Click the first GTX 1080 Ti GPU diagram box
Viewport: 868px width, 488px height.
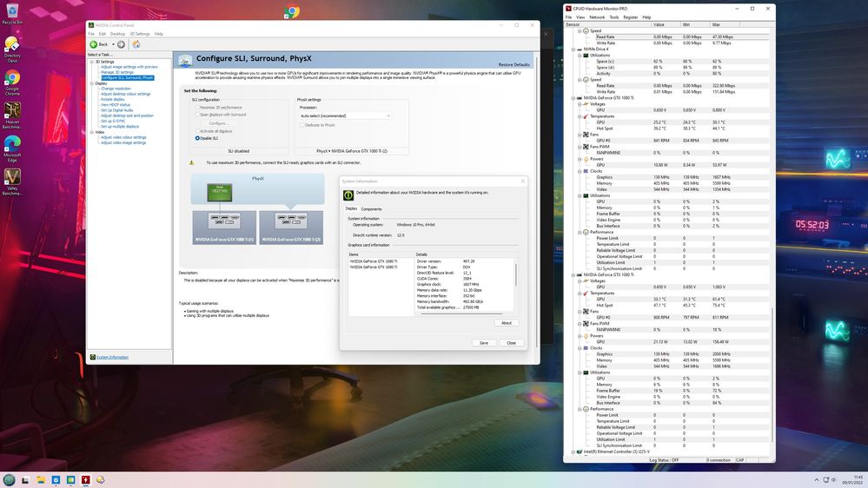(224, 228)
